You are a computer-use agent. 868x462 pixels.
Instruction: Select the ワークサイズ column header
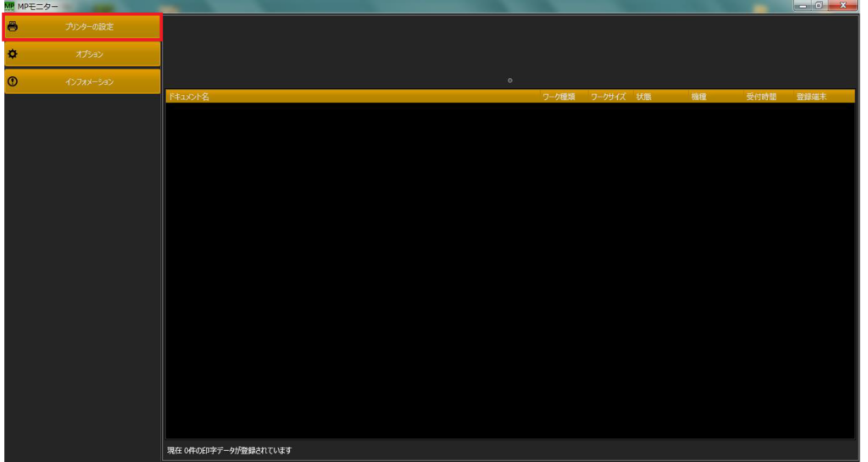pos(608,97)
